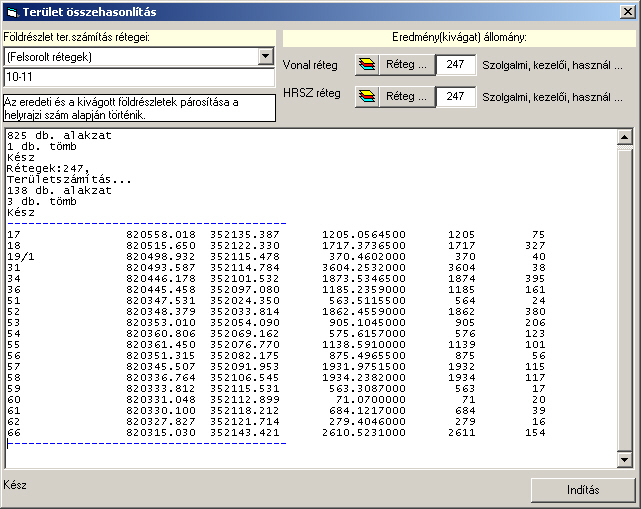Open the Réteg... button for HRSZ réteg
641x509 pixels.
click(x=407, y=96)
